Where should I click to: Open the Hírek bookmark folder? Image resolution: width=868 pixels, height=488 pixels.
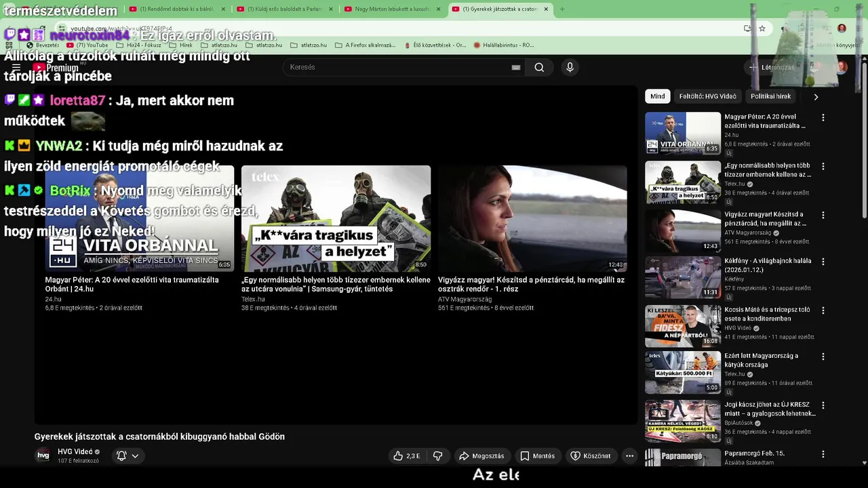click(180, 45)
